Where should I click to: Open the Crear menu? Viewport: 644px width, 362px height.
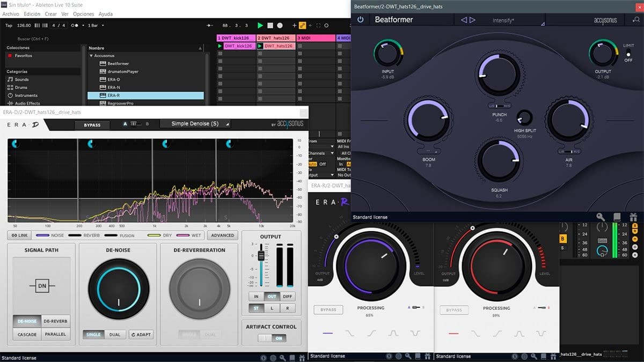[51, 14]
